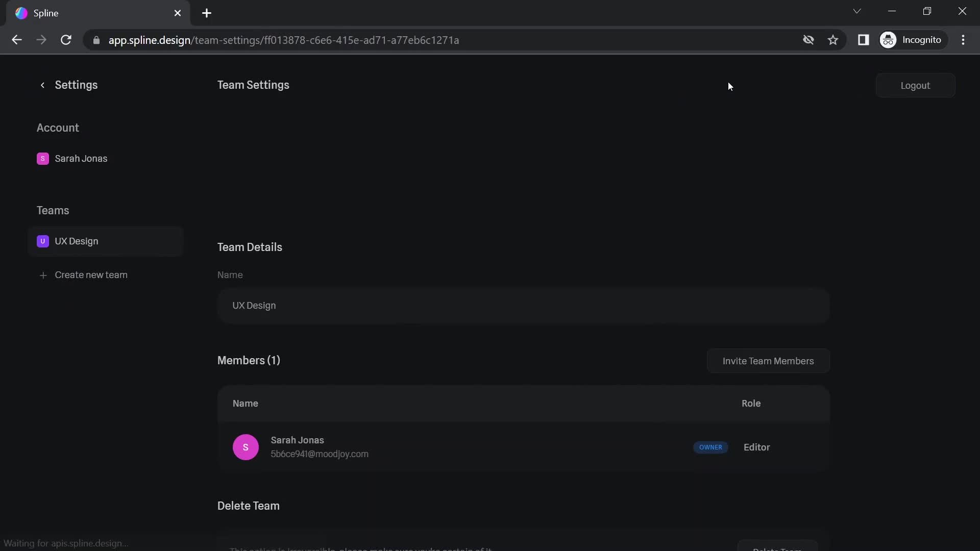Click the Spline app icon in tab
The image size is (980, 551).
(21, 13)
